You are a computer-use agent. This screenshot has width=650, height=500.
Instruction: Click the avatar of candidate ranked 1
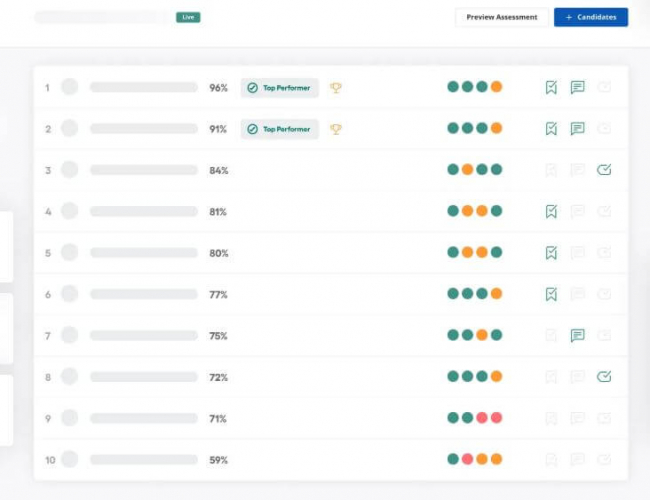pyautogui.click(x=70, y=87)
